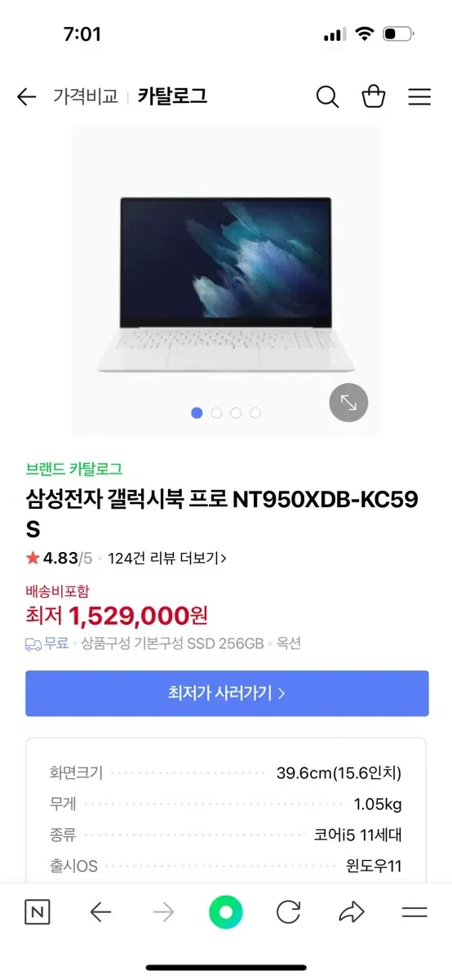Open search with the magnifier icon
Screen dimensions: 452x980
[x=327, y=97]
